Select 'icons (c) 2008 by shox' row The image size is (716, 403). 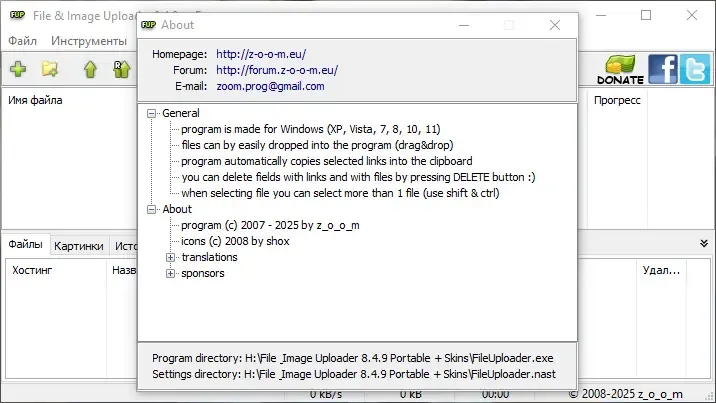tap(235, 241)
